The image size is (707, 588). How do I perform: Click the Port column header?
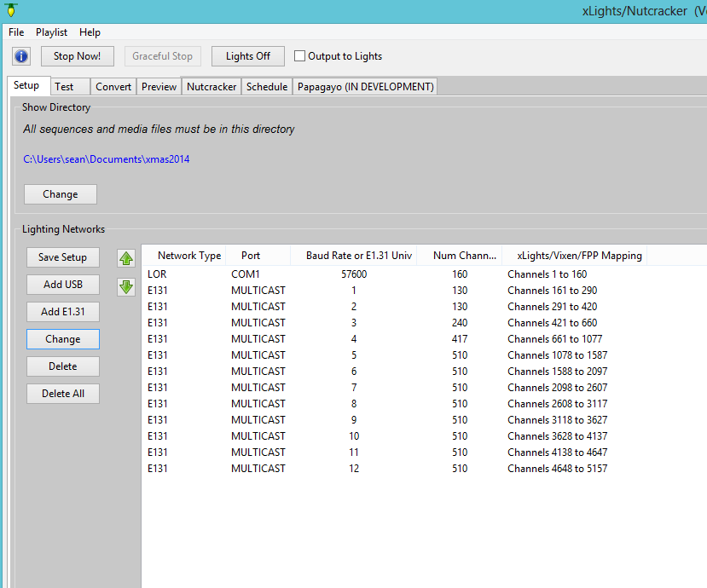tap(258, 256)
